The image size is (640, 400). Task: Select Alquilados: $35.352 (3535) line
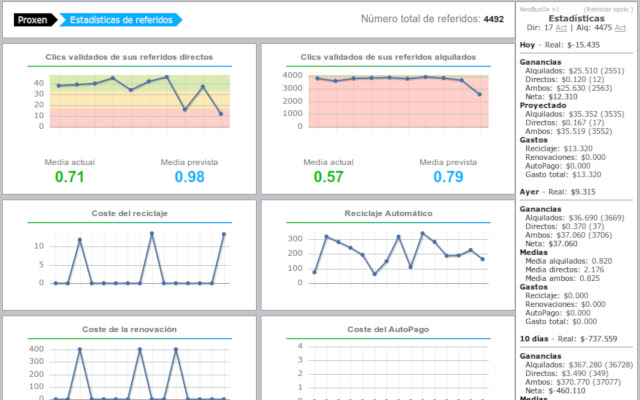[575, 114]
